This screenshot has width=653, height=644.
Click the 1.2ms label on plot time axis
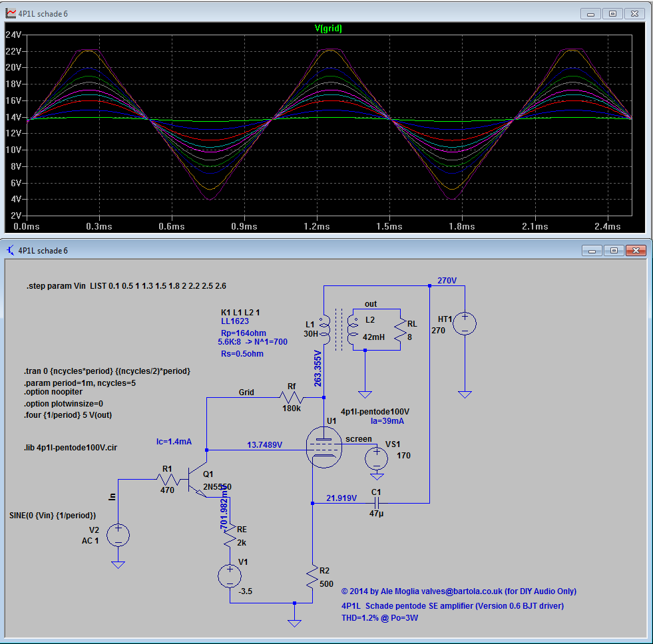pyautogui.click(x=317, y=226)
